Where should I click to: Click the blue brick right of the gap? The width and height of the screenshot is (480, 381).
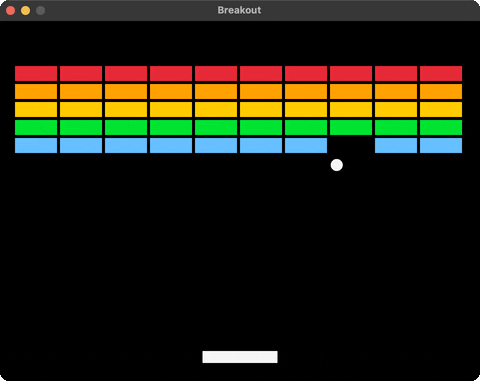[x=396, y=145]
